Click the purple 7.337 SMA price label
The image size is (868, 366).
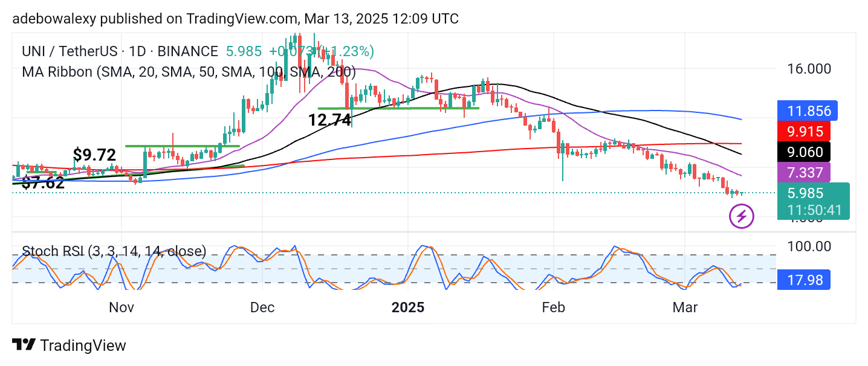click(804, 172)
